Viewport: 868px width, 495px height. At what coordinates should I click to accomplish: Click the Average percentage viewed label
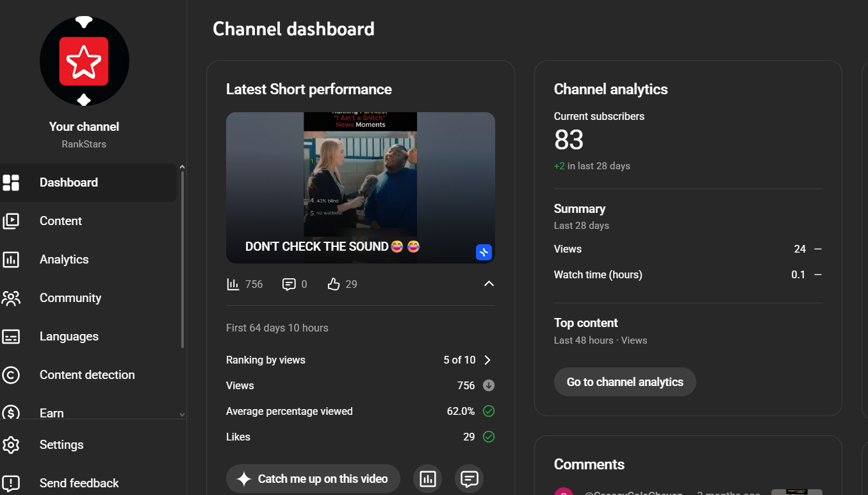(x=290, y=411)
